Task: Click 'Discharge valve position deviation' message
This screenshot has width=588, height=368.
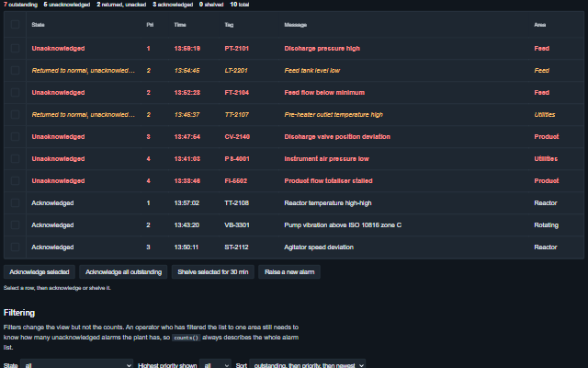Action: 337,137
